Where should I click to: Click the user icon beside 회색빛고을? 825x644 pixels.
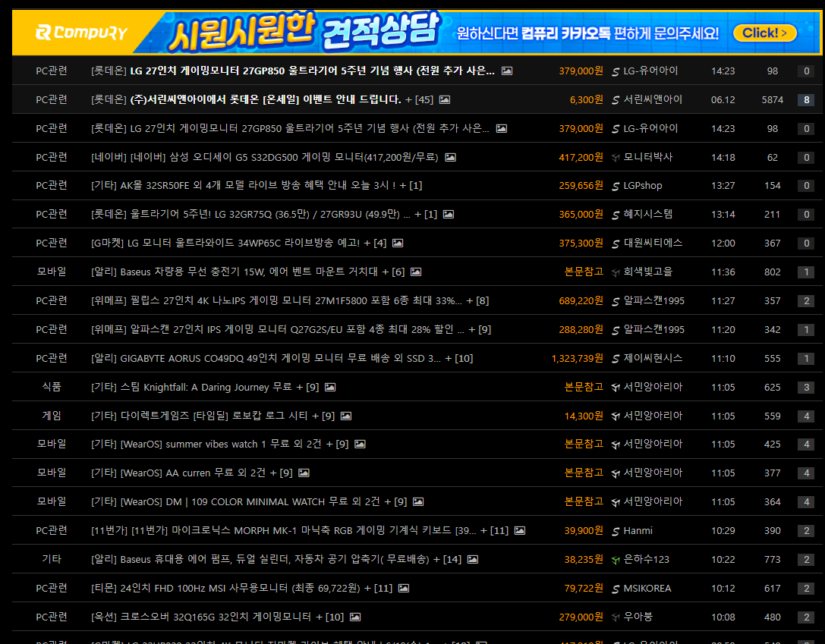[x=616, y=272]
